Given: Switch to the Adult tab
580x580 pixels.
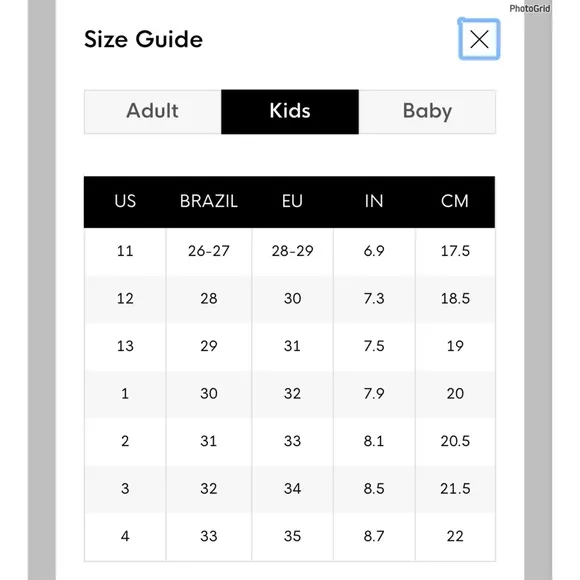Looking at the screenshot, I should click(153, 111).
